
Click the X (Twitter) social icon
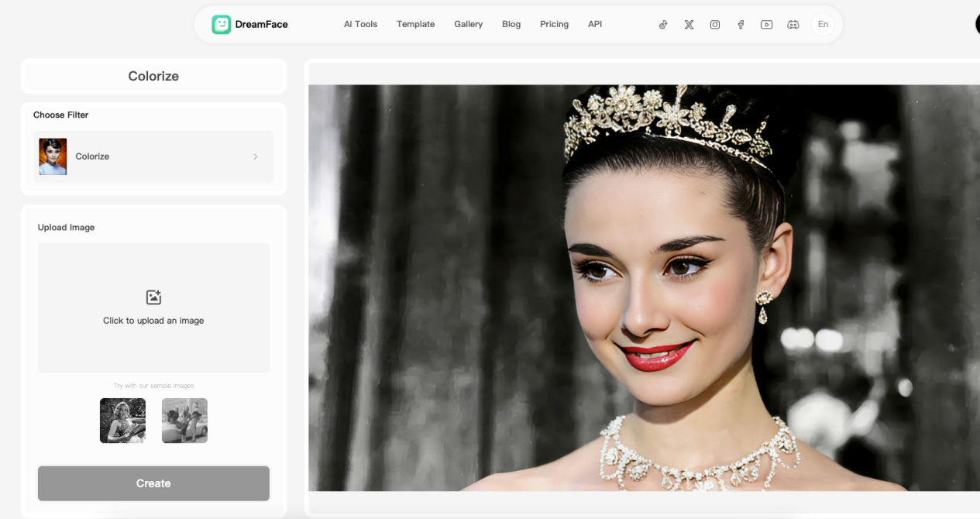[689, 24]
